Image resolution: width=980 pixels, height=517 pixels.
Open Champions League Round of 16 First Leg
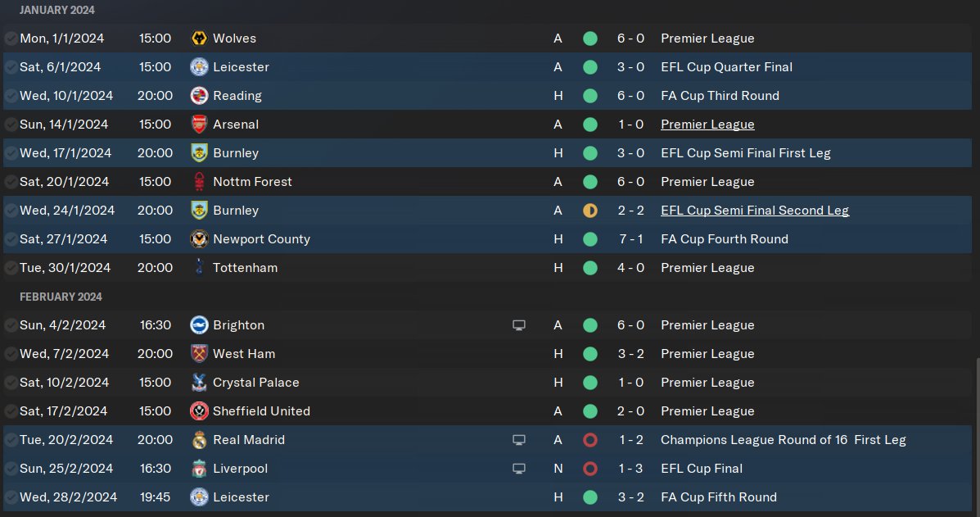pyautogui.click(x=783, y=440)
